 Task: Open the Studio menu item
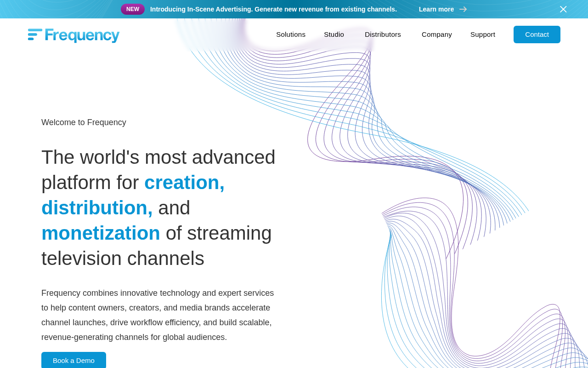click(334, 34)
